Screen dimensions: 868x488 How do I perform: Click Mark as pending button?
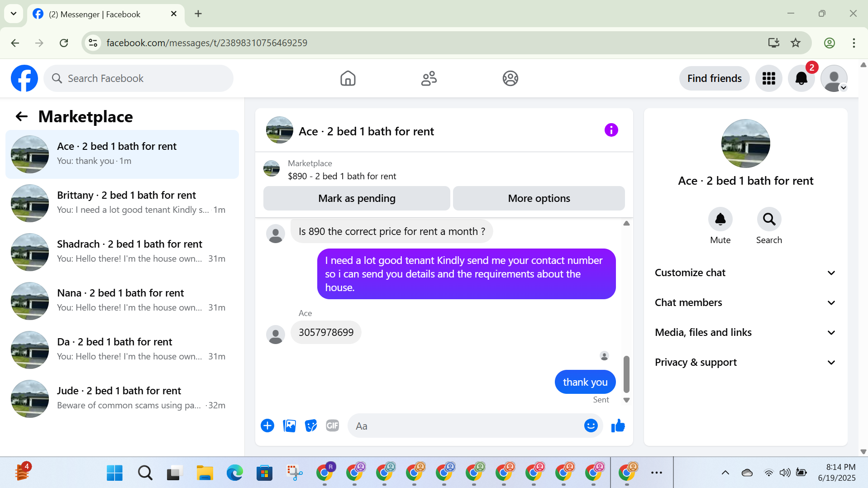(x=357, y=198)
